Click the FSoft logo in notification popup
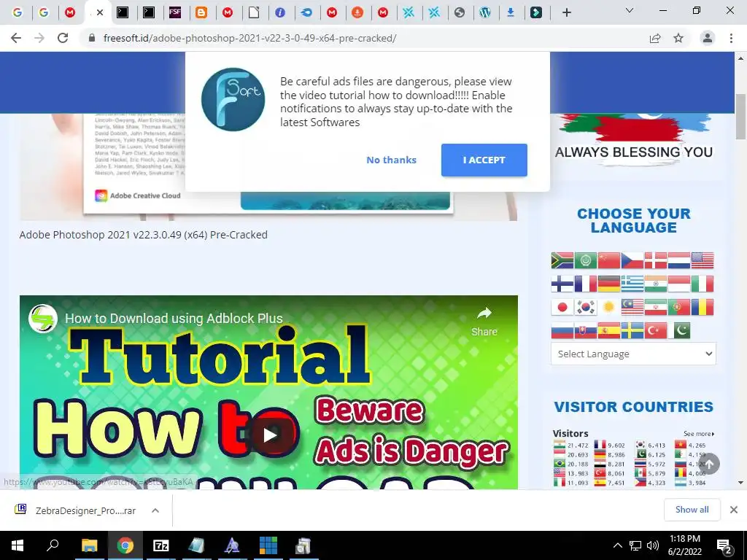747x560 pixels. [233, 99]
